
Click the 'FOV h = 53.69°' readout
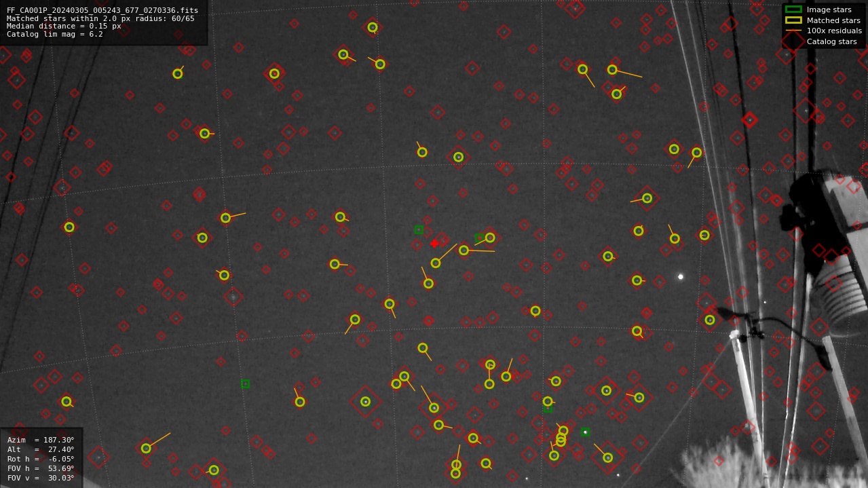41,468
